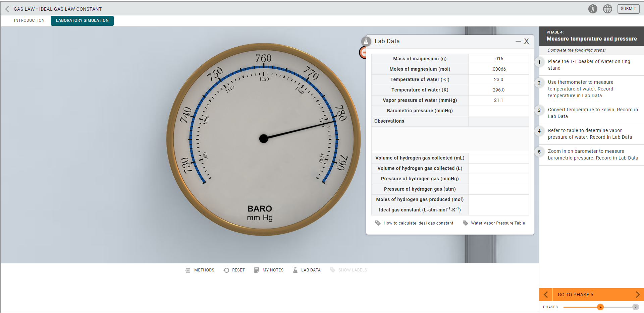This screenshot has height=313, width=644.
Task: Click the back arrow beside GAS LAW title
Action: click(x=7, y=9)
